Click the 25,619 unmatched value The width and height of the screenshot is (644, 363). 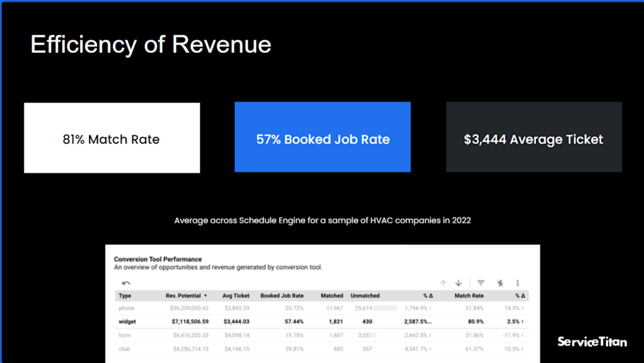tap(364, 308)
